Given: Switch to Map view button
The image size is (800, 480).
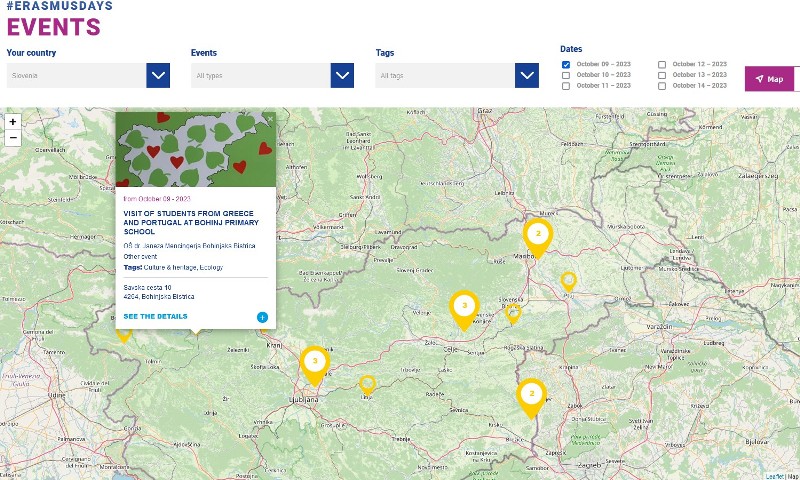Looking at the screenshot, I should [769, 79].
